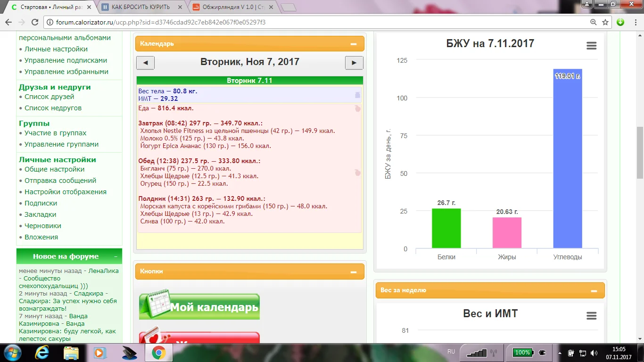Open Список друзей link

tap(50, 97)
